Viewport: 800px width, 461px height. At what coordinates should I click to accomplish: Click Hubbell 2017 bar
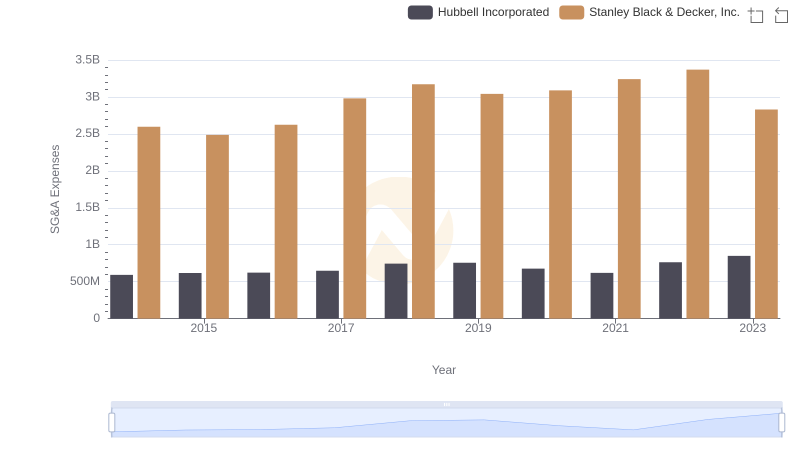coord(328,294)
